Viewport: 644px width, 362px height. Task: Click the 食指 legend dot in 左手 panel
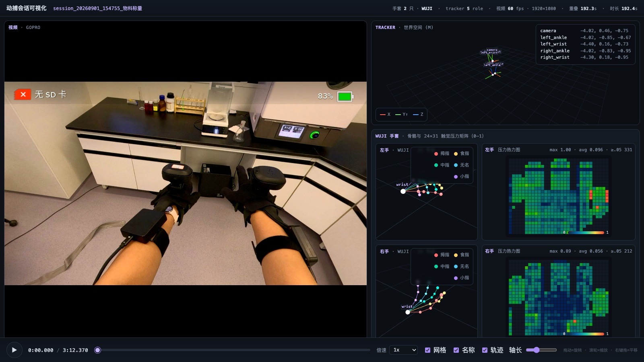456,154
